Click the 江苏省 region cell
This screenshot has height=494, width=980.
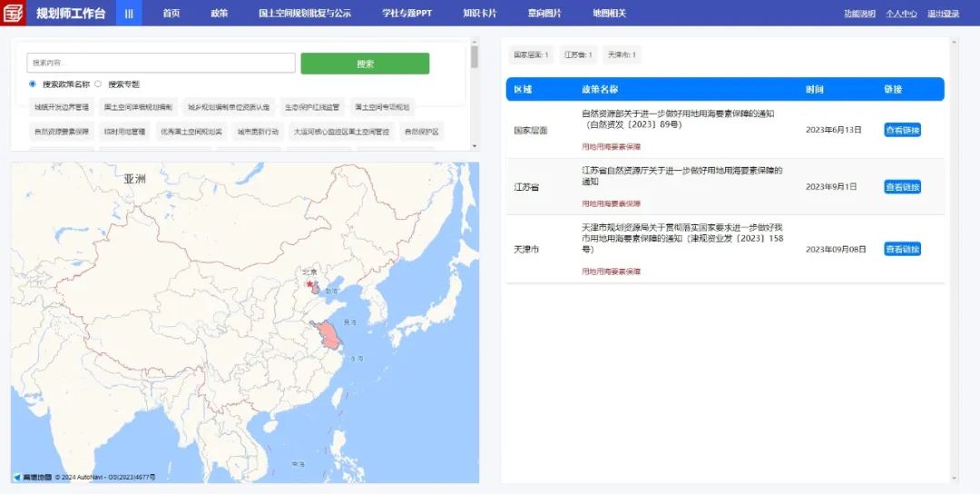(526, 187)
